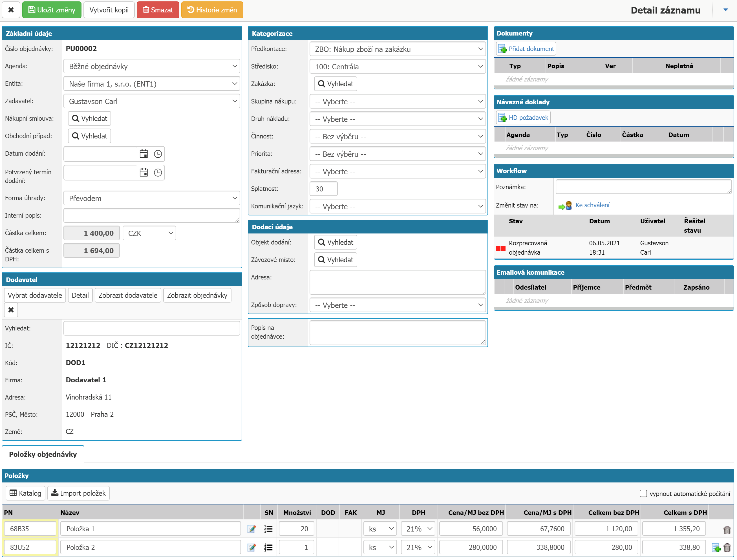
Task: Open the Katalog button
Action: pyautogui.click(x=26, y=493)
